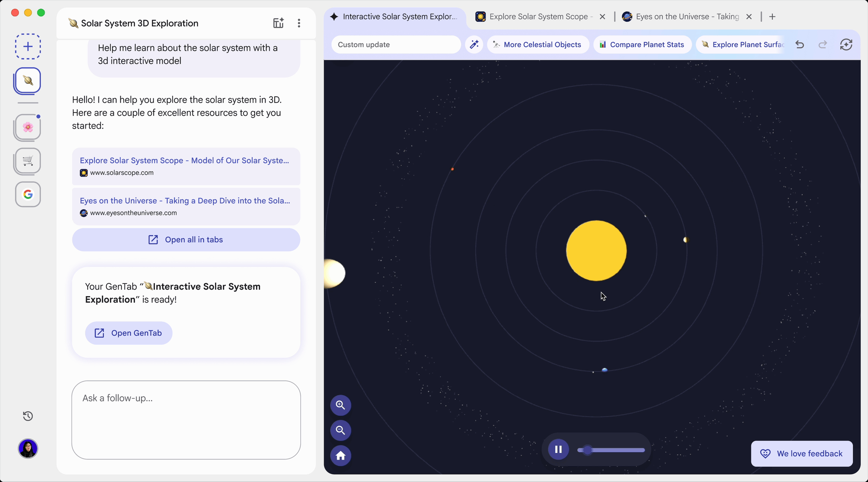
Task: Open Google from the sidebar
Action: pos(27,194)
